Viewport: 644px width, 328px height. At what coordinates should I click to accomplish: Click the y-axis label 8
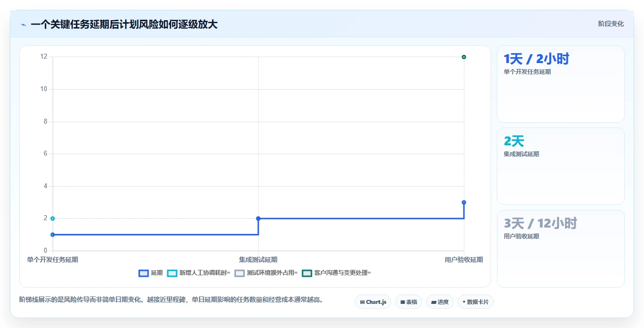tap(45, 122)
